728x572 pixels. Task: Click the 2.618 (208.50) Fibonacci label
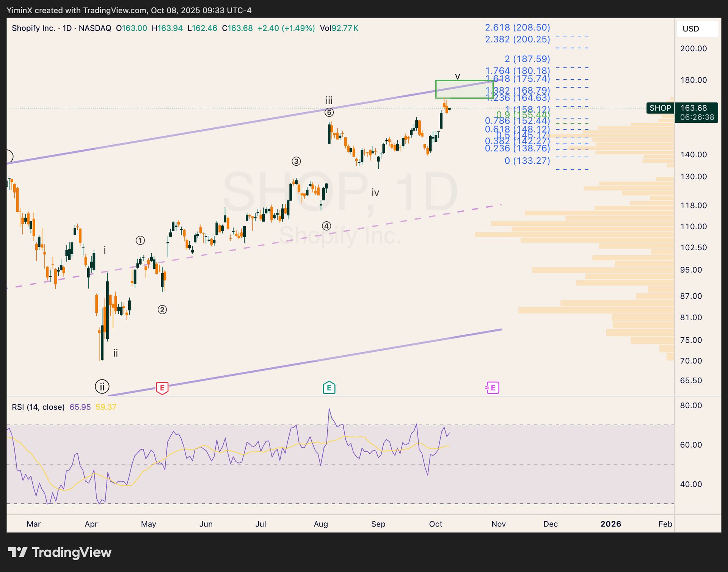pyautogui.click(x=517, y=27)
